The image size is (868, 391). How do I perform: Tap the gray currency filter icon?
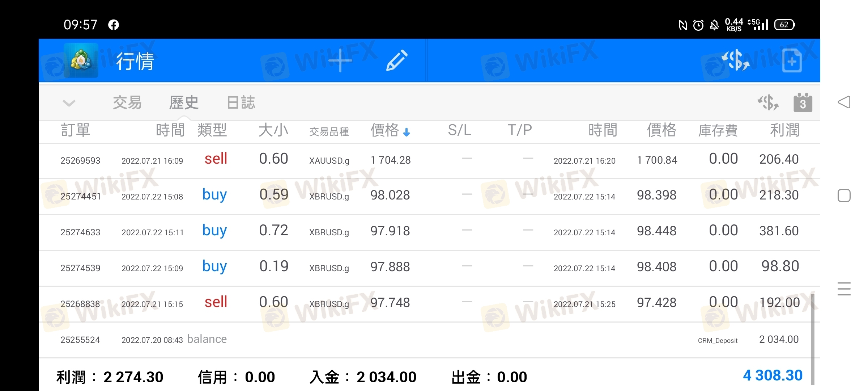(768, 103)
